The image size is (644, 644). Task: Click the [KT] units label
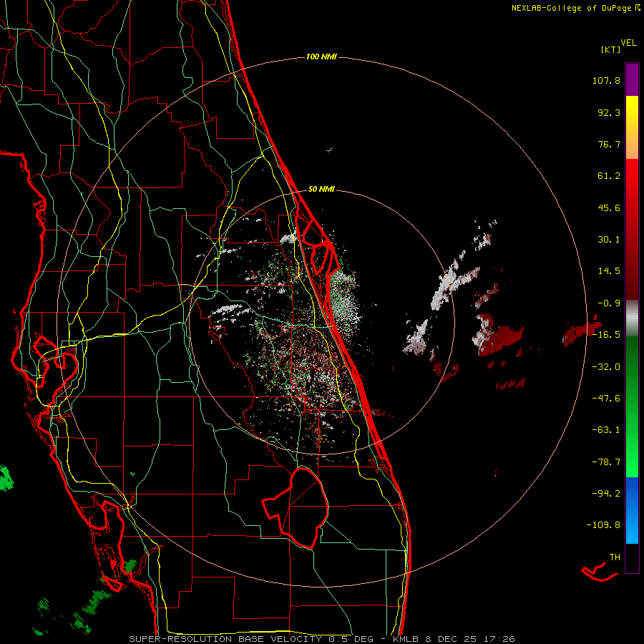[610, 49]
